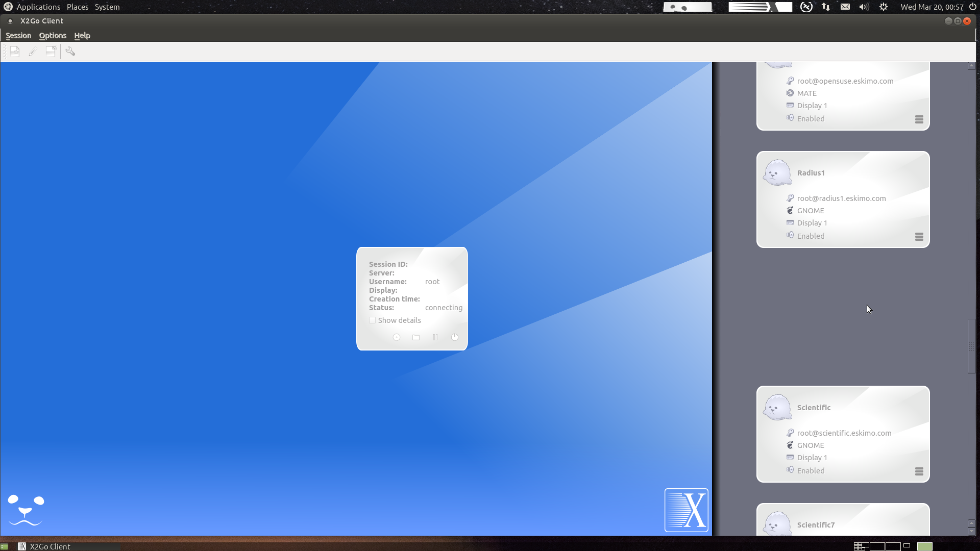
Task: Click scroll-up arrow of session list
Action: (x=972, y=66)
